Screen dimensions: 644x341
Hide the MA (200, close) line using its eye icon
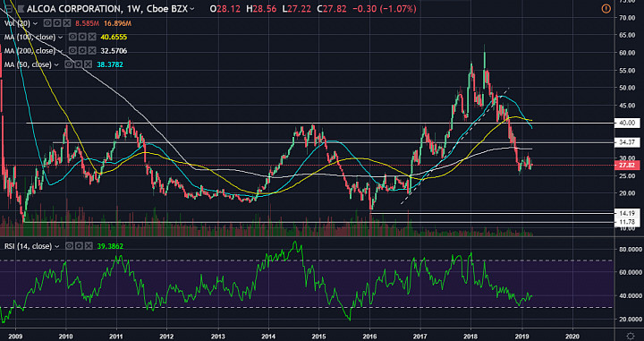point(72,51)
